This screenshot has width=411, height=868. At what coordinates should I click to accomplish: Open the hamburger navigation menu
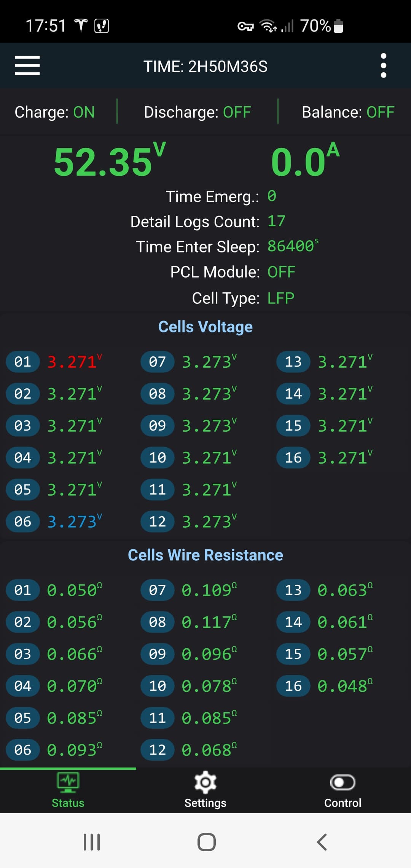27,65
